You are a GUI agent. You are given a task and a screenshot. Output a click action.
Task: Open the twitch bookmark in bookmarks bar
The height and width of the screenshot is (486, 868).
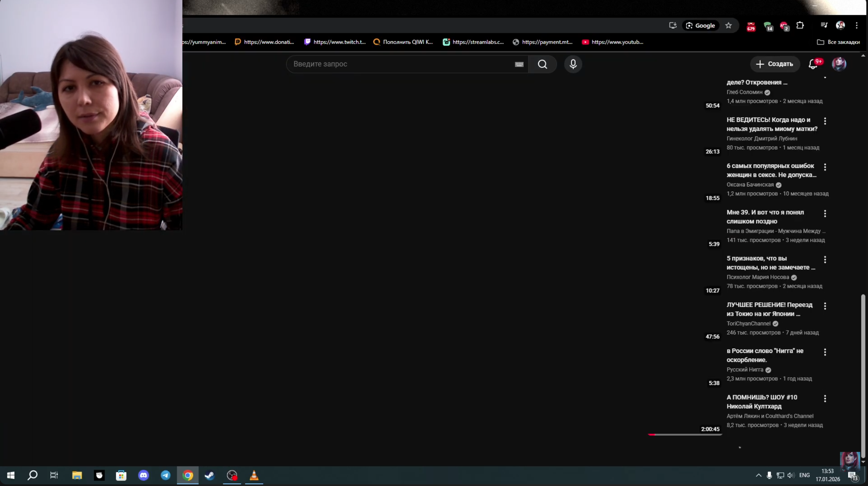(335, 42)
